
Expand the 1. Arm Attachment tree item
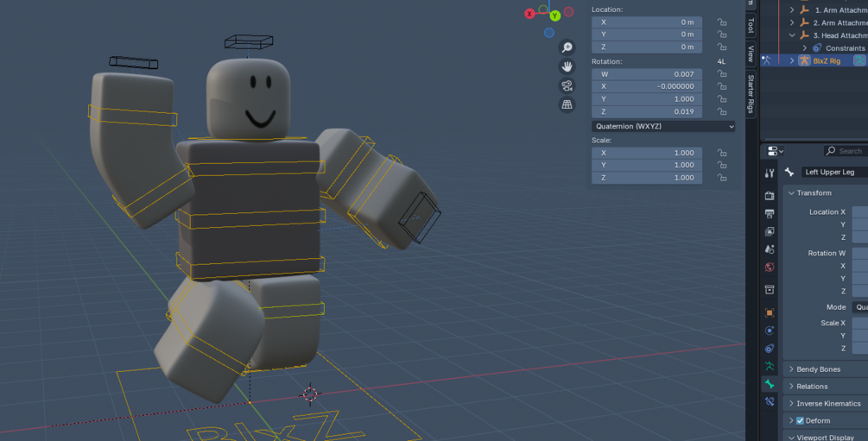tap(792, 10)
